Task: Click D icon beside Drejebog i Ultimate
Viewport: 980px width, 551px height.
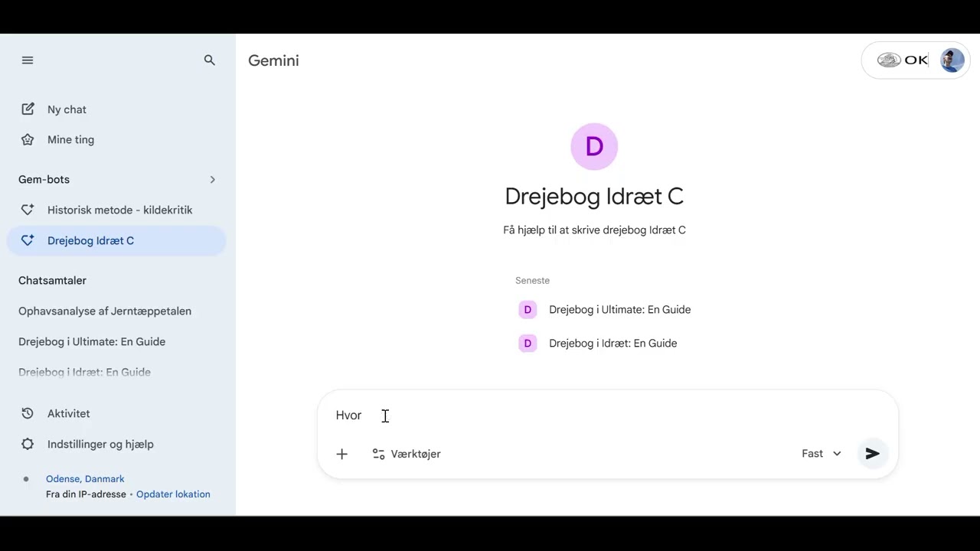Action: pyautogui.click(x=528, y=310)
